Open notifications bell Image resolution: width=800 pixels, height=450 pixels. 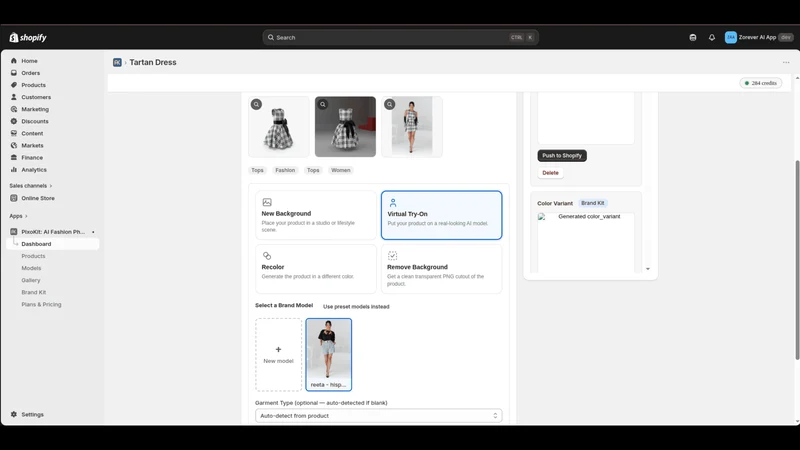(x=712, y=37)
